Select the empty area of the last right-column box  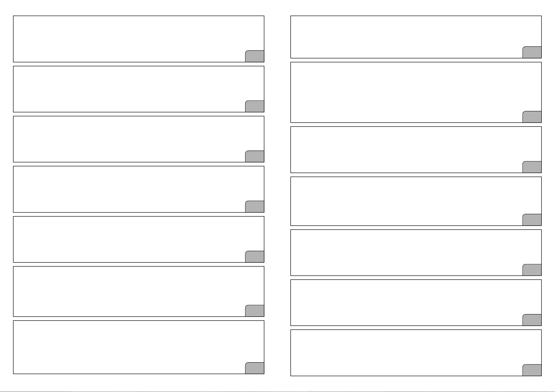click(x=416, y=353)
